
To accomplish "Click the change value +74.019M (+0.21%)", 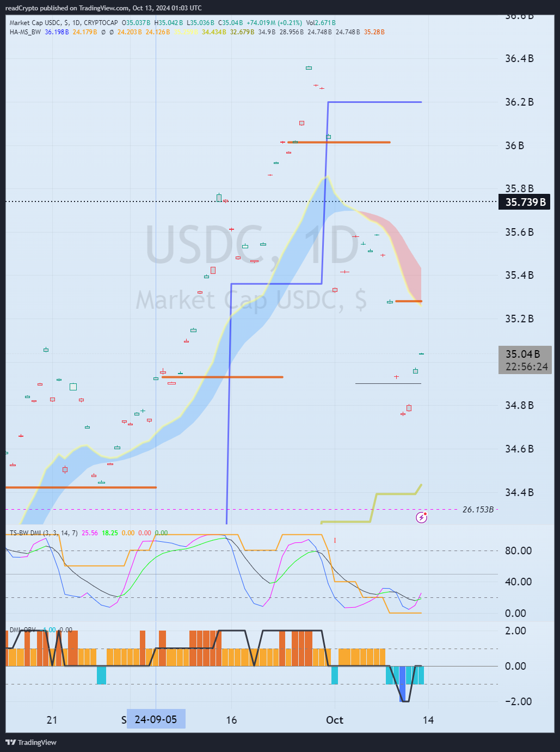I will 274,23.
